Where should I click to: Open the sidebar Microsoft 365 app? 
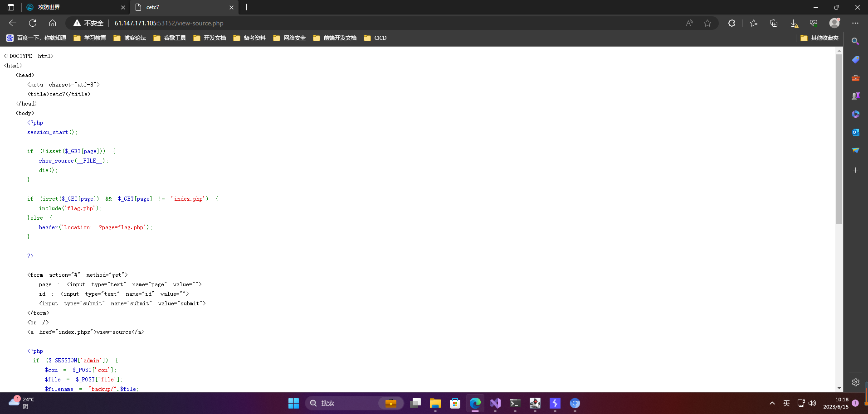tap(855, 114)
